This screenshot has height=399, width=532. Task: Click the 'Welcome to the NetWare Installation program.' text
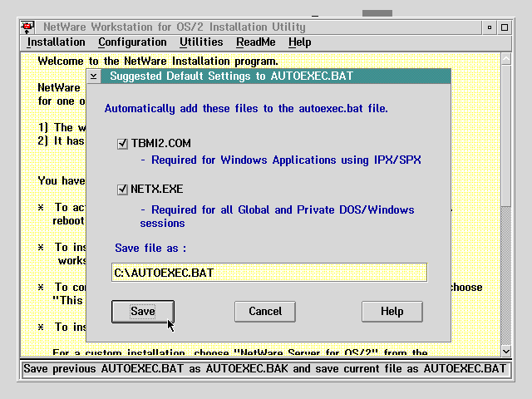(x=158, y=62)
